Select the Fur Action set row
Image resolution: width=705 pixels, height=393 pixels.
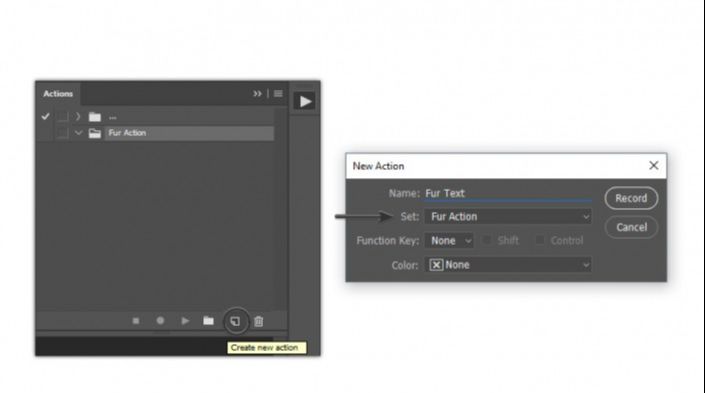pos(189,133)
